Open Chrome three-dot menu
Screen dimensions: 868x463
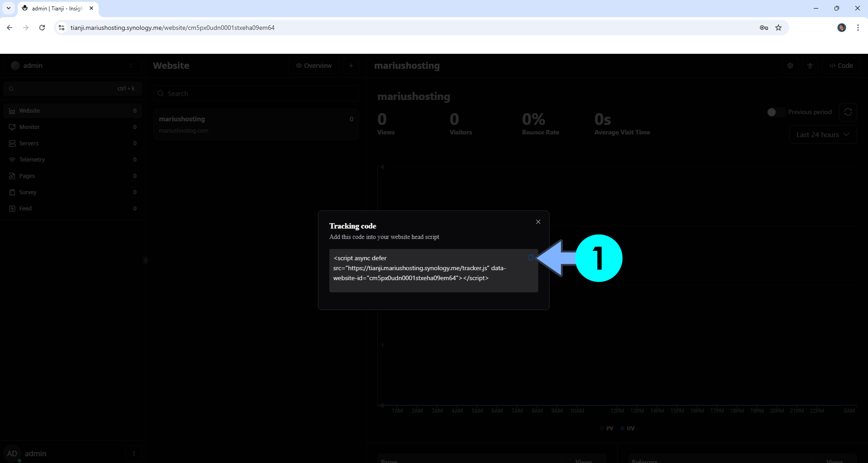coord(858,28)
